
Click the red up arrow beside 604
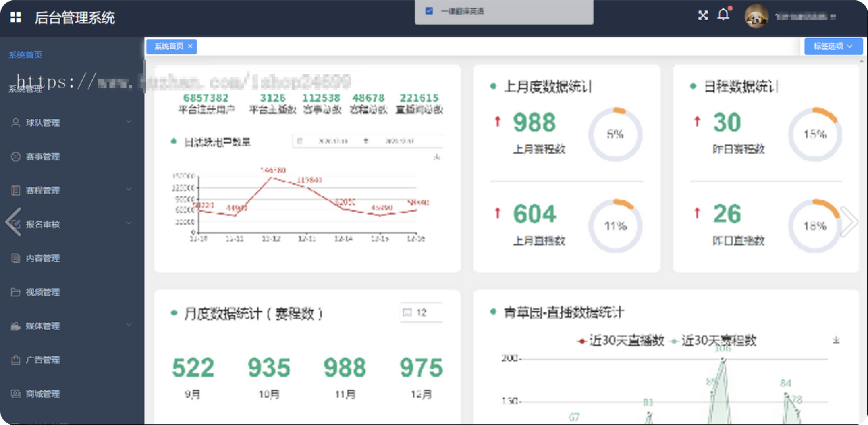(498, 212)
